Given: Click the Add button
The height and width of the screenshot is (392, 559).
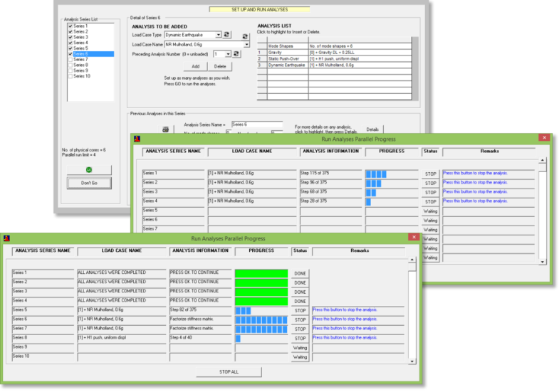Looking at the screenshot, I should coord(194,66).
